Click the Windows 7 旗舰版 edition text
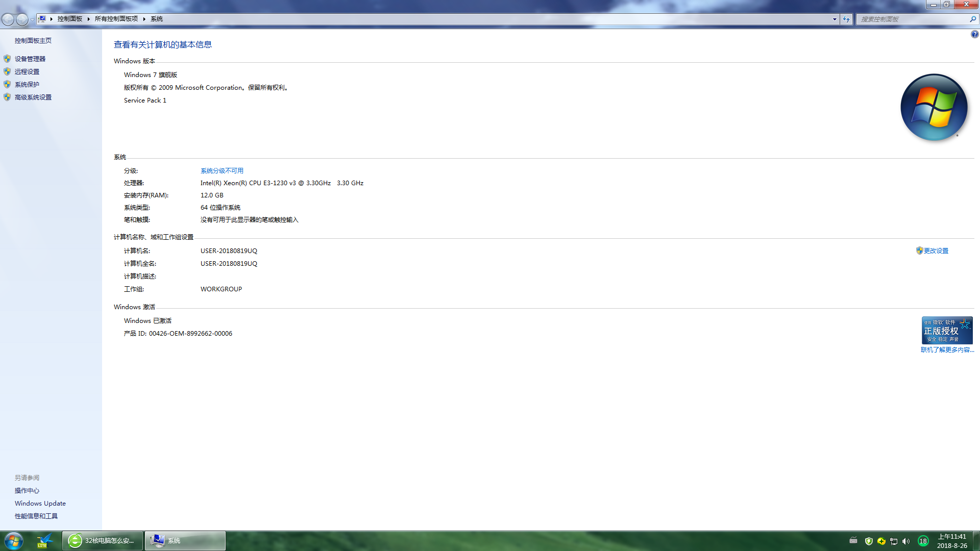The width and height of the screenshot is (980, 551). tap(151, 75)
